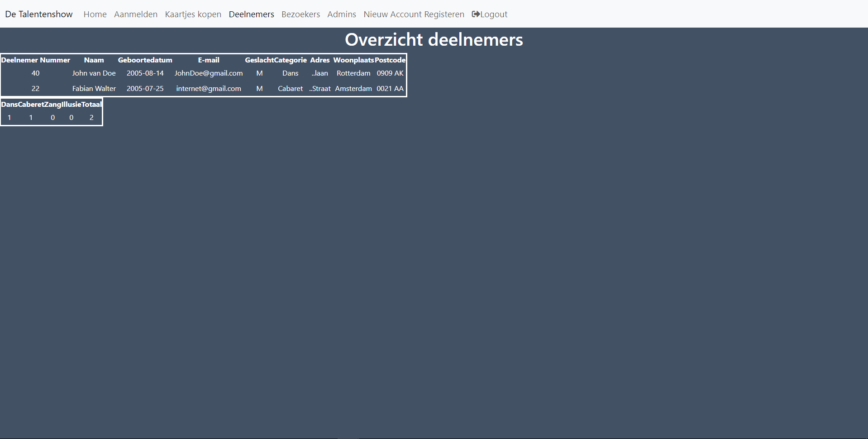Image resolution: width=868 pixels, height=439 pixels.
Task: Click the Cabaret category cell
Action: point(291,89)
